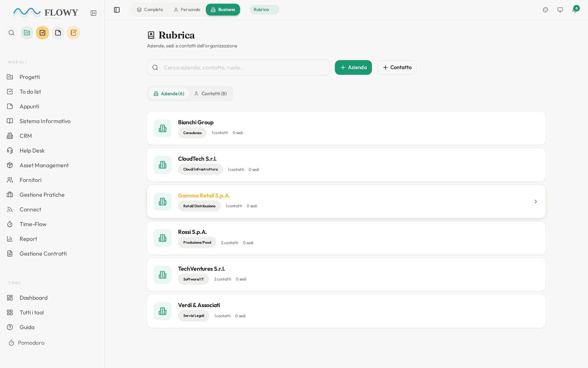The image size is (588, 368).
Task: Click the FLOWY logo
Action: (46, 13)
